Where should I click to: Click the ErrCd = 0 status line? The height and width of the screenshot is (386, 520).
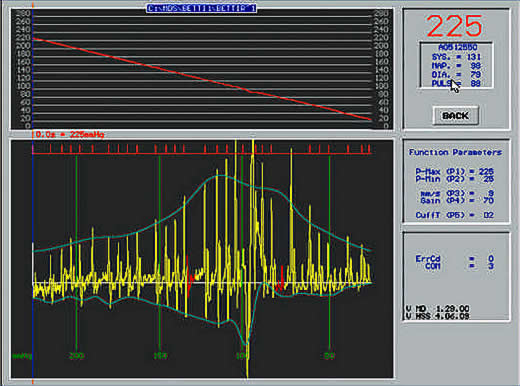pyautogui.click(x=455, y=259)
